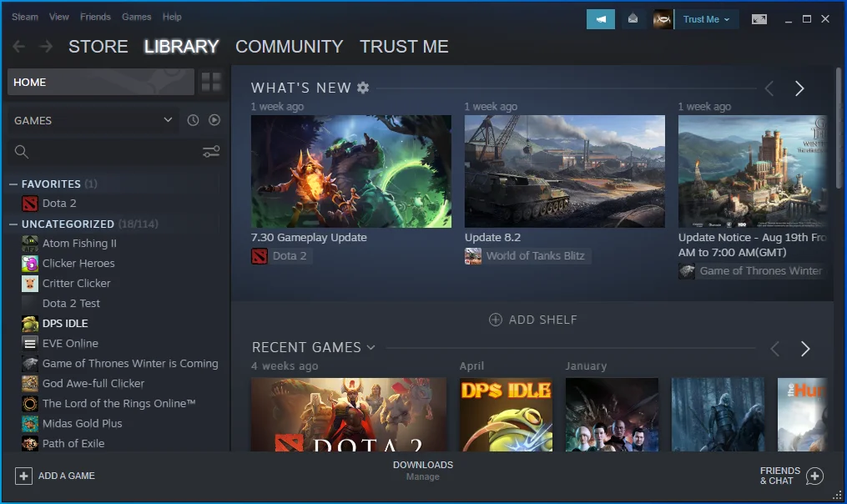This screenshot has height=504, width=847.
Task: Go to the TRUST ME profile tab
Action: coord(404,47)
